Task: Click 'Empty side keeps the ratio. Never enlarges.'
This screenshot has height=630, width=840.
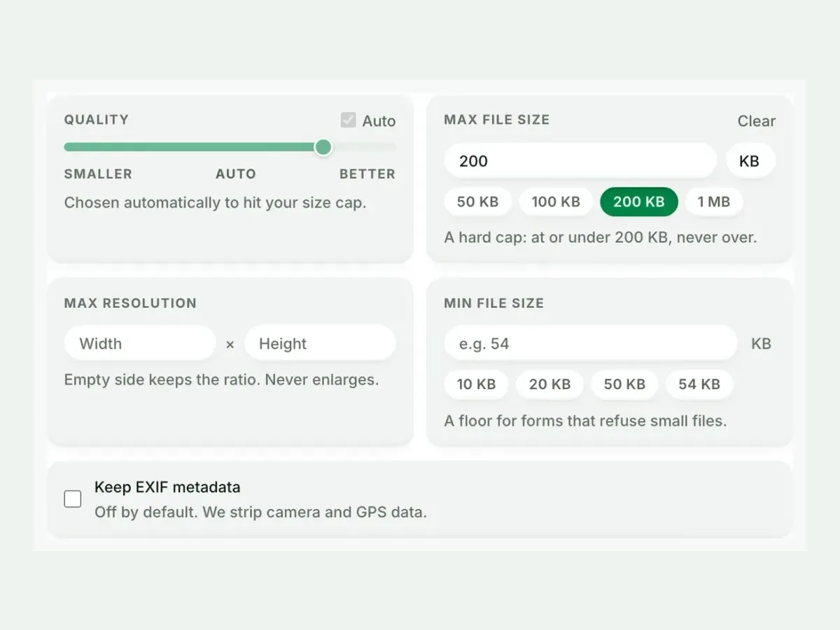Action: pyautogui.click(x=221, y=380)
